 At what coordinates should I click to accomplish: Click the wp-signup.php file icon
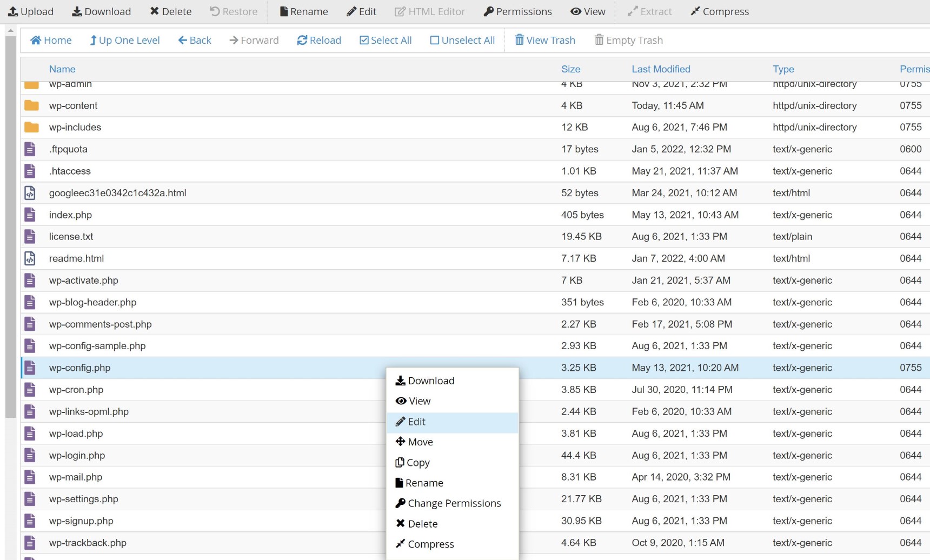point(30,521)
